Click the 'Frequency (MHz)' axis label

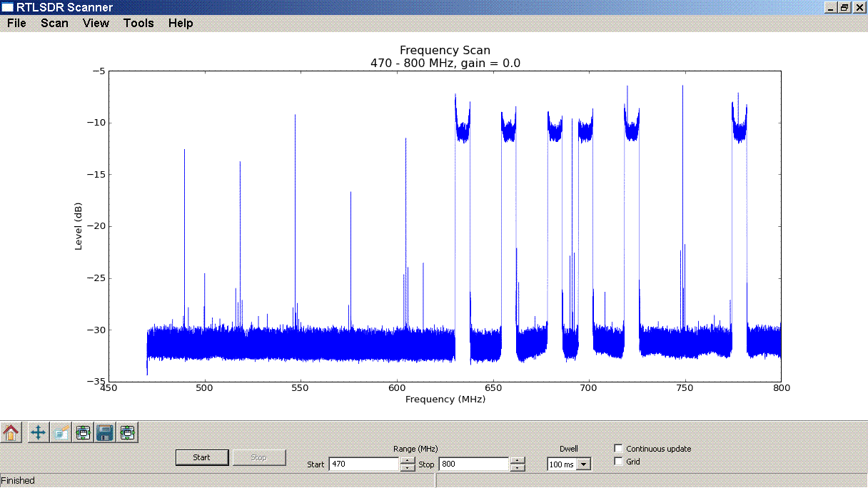445,400
